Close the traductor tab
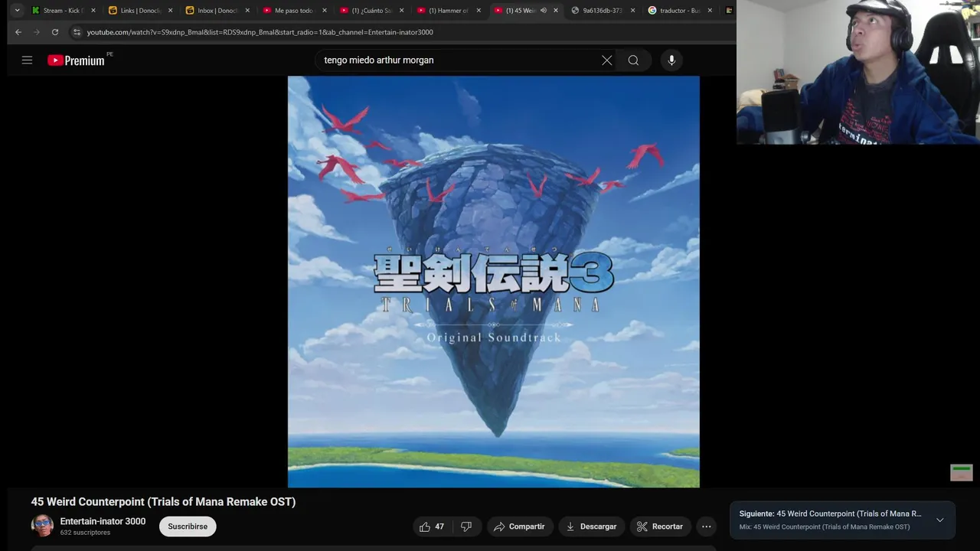980x551 pixels. pyautogui.click(x=710, y=11)
